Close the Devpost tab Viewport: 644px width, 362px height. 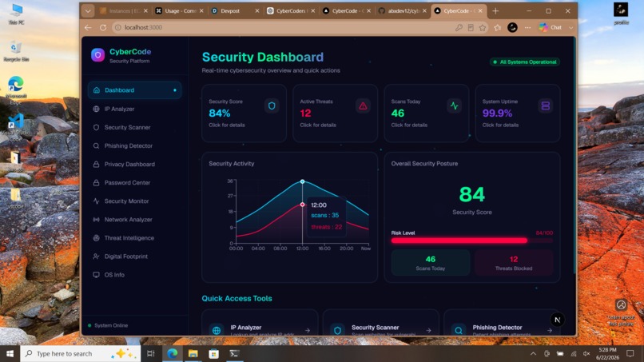tap(257, 11)
